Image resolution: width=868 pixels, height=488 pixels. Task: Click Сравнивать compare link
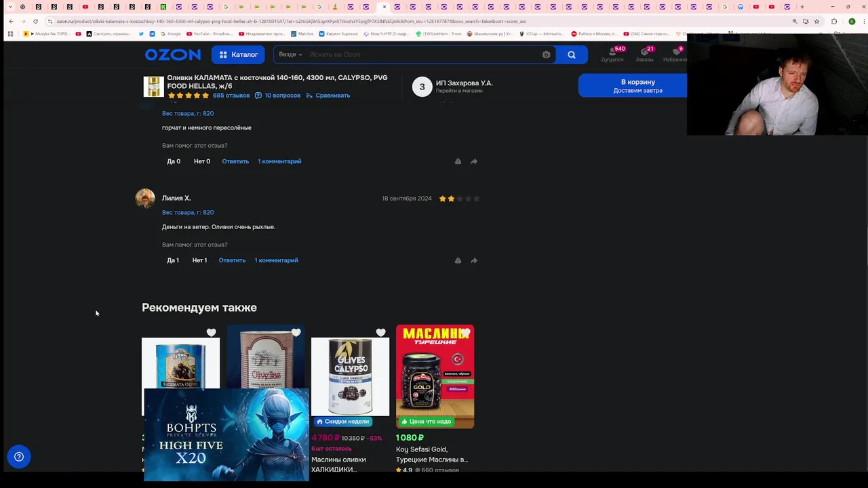(328, 96)
